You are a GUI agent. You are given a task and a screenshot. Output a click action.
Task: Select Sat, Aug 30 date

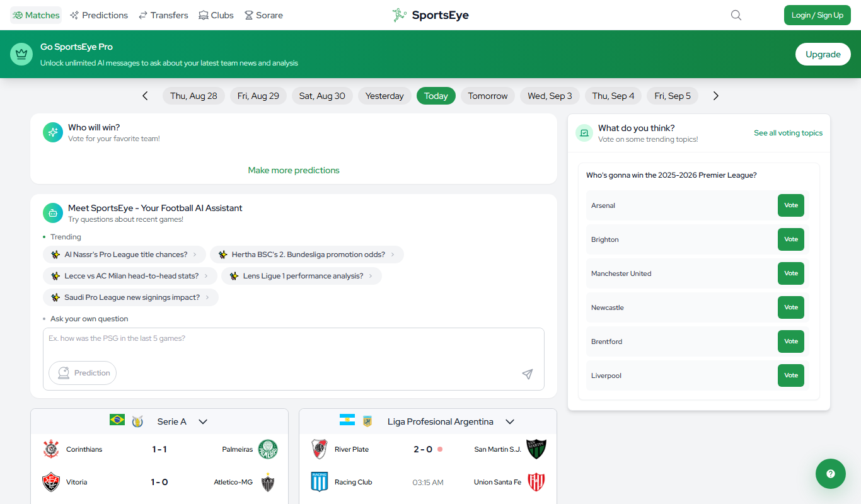tap(322, 96)
